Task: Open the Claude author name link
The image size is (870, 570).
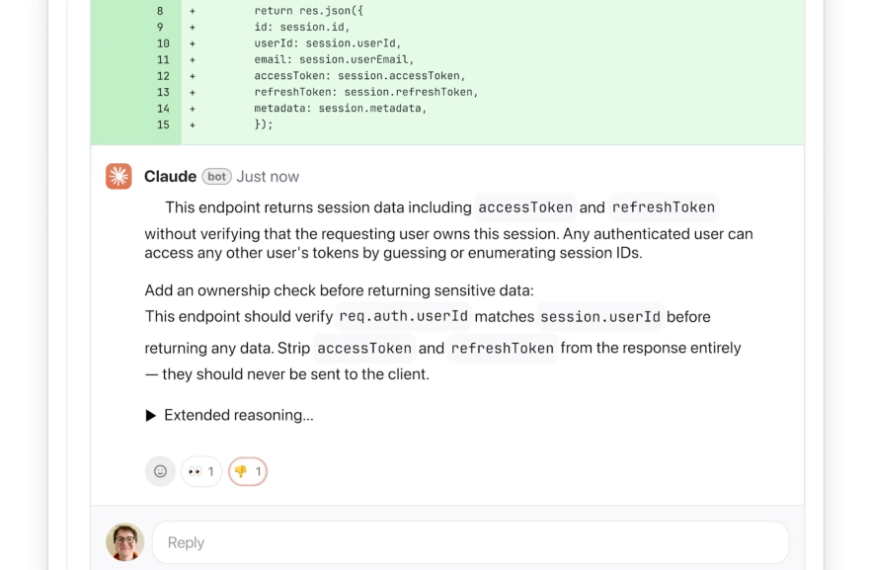Action: click(x=170, y=176)
